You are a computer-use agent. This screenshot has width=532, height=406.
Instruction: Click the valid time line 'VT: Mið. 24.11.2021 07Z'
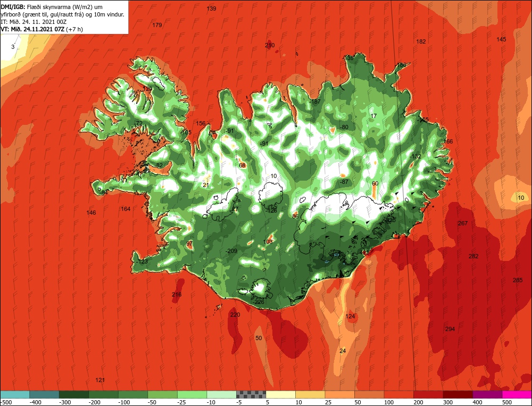pyautogui.click(x=32, y=29)
